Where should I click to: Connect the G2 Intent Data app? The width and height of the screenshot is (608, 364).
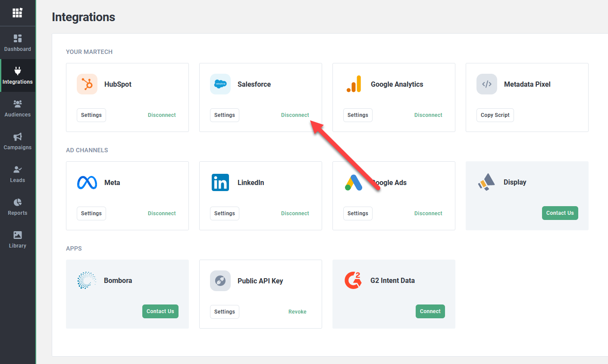click(x=430, y=311)
